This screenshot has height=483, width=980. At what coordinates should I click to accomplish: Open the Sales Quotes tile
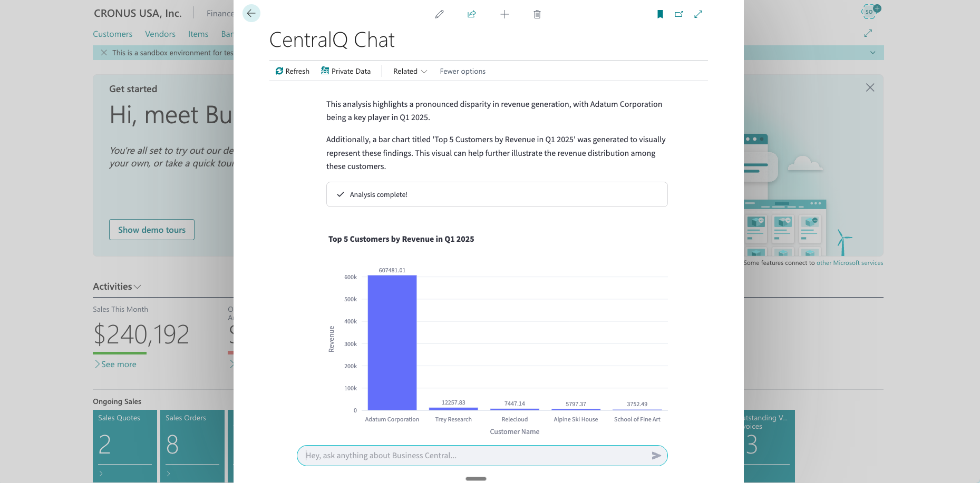click(125, 446)
